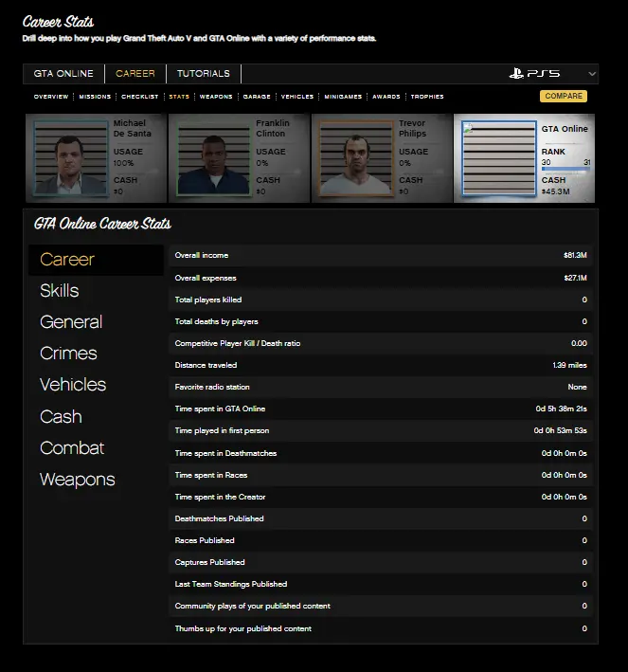The width and height of the screenshot is (628, 672).
Task: Select Crimes in the stats sidebar
Action: [68, 354]
